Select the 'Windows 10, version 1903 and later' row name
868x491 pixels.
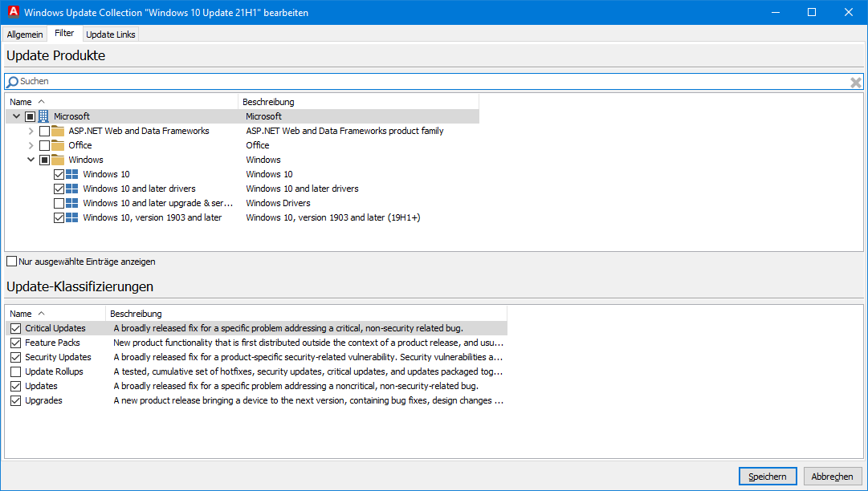[153, 217]
